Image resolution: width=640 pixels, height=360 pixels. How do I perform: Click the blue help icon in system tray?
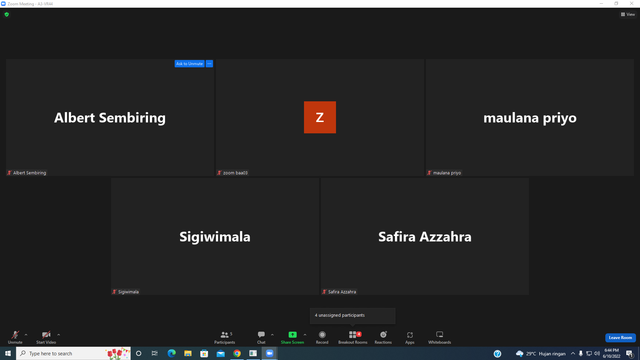pyautogui.click(x=497, y=354)
